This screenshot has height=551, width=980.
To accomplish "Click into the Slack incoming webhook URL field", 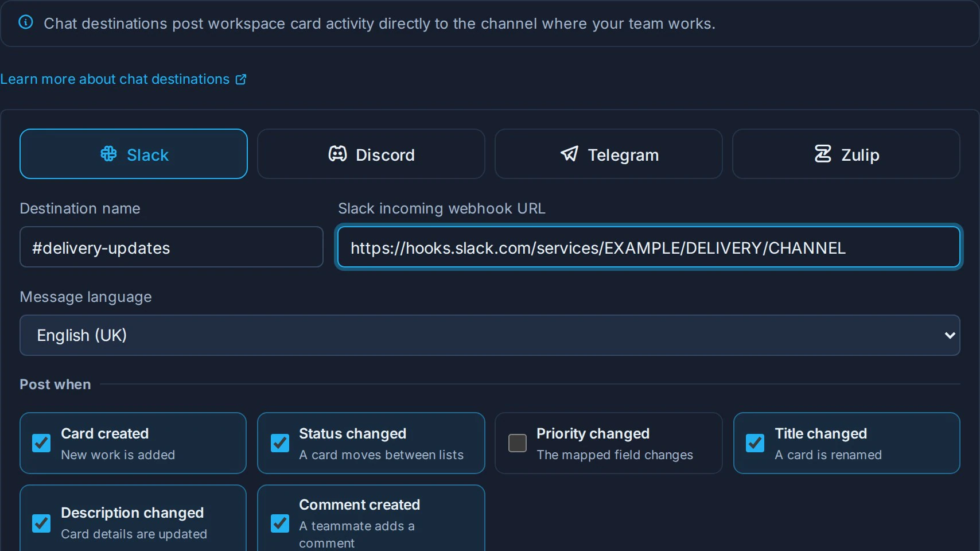I will click(x=649, y=247).
